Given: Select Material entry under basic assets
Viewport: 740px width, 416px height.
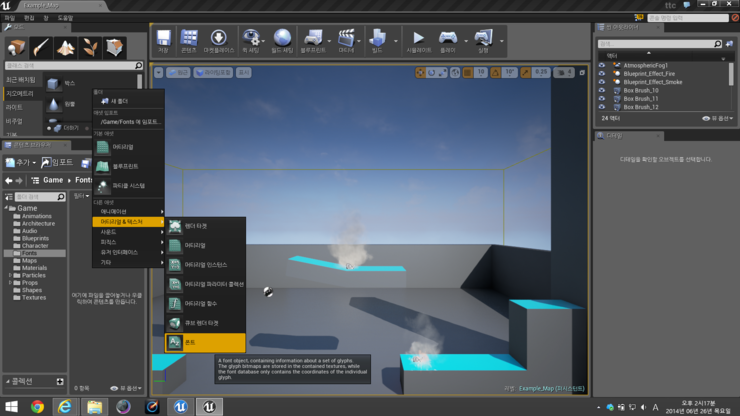Looking at the screenshot, I should tap(128, 147).
